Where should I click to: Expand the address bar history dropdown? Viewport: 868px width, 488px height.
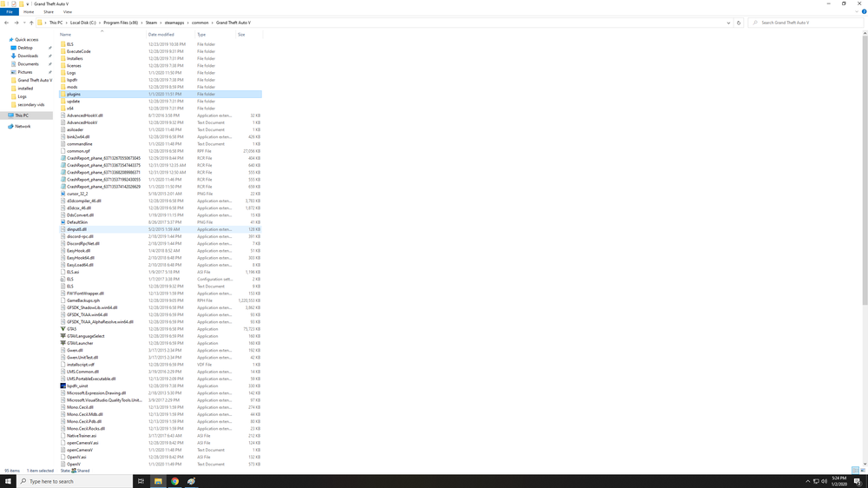tap(728, 23)
